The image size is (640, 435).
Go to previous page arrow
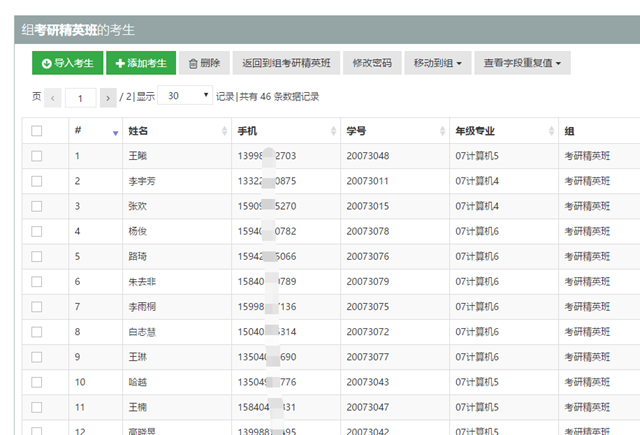[53, 98]
